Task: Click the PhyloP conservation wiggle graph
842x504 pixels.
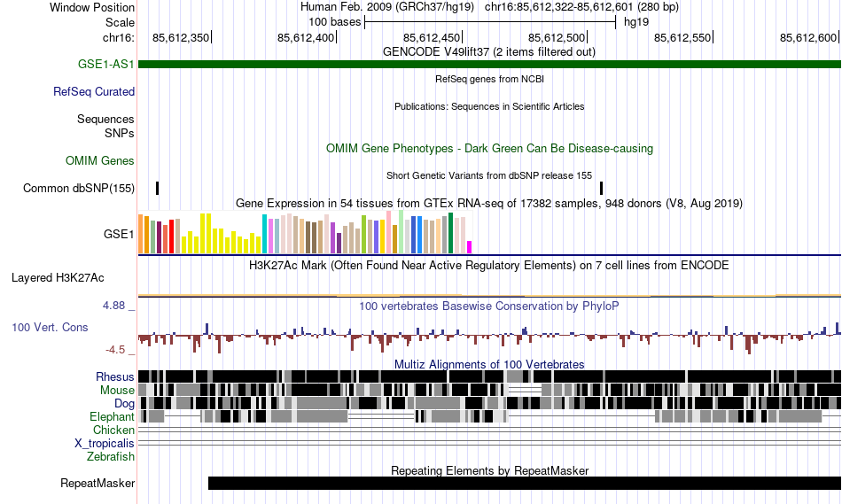Action: click(490, 337)
